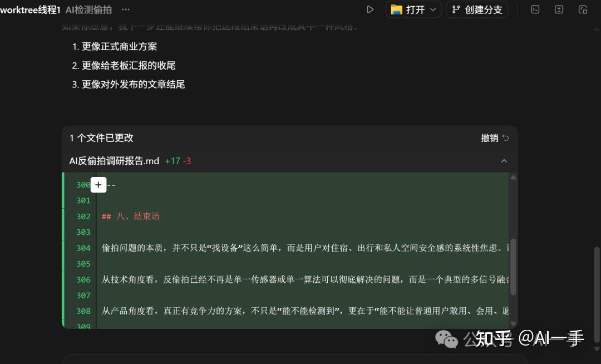Click the +17 additions count
601x364 pixels.
pos(172,161)
